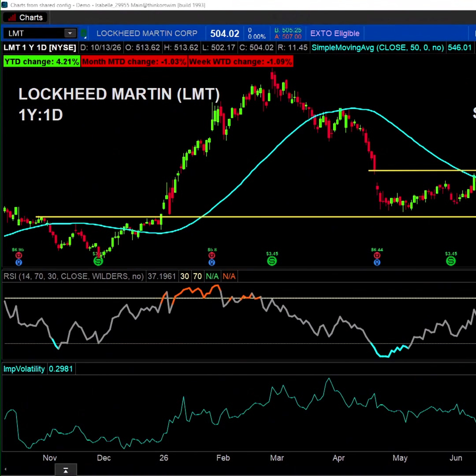Image resolution: width=476 pixels, height=476 pixels.
Task: Click the Feb label on time axis
Action: click(223, 458)
